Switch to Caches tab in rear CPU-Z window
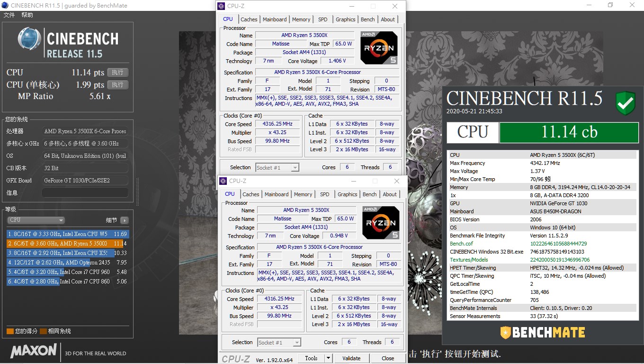644x364 pixels. pos(249,19)
